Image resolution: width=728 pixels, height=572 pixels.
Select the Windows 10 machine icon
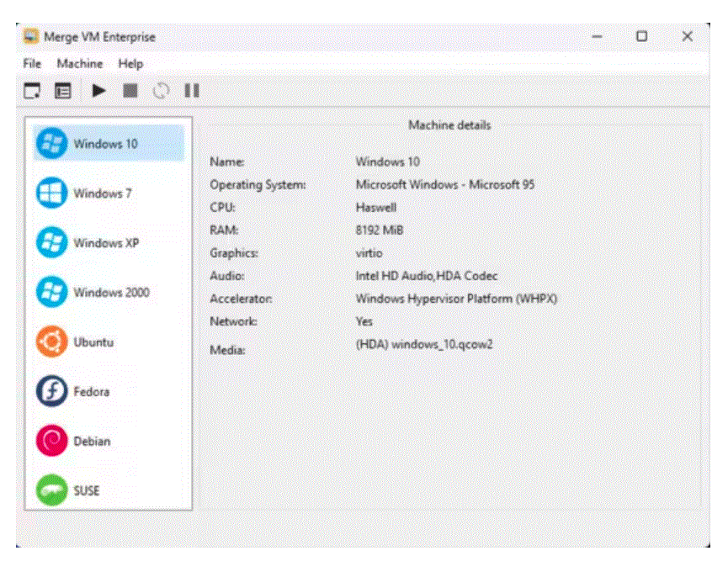[x=51, y=143]
